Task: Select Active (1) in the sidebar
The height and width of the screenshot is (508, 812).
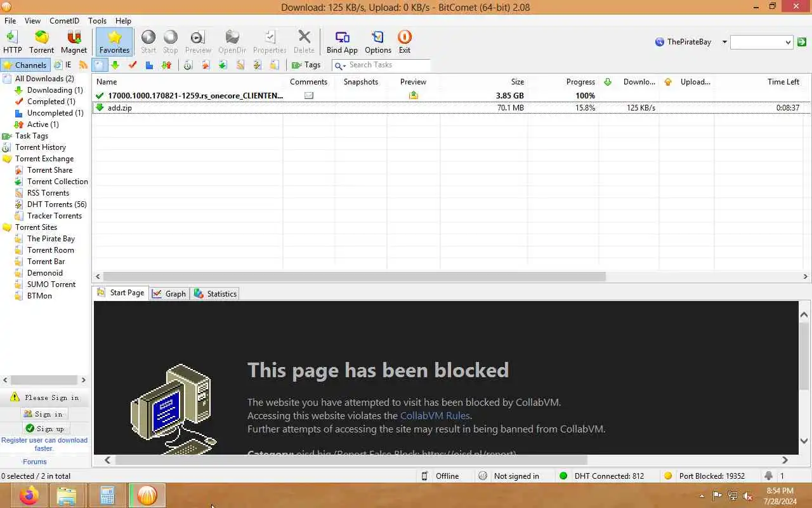Action: point(43,124)
